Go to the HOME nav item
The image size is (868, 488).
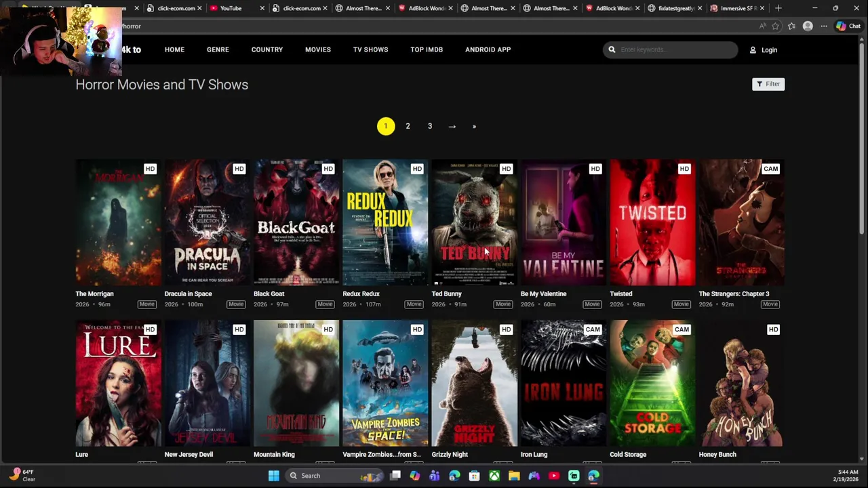click(174, 49)
